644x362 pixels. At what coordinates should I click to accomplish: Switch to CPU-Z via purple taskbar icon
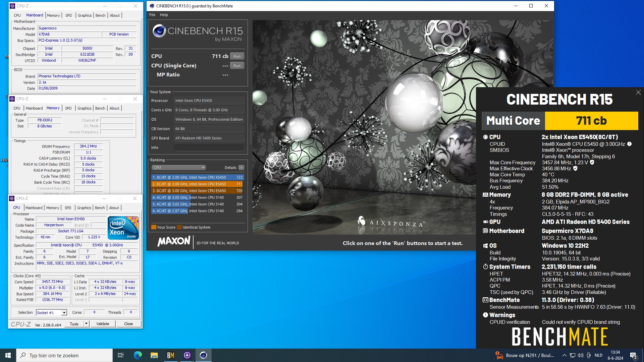[x=187, y=355]
